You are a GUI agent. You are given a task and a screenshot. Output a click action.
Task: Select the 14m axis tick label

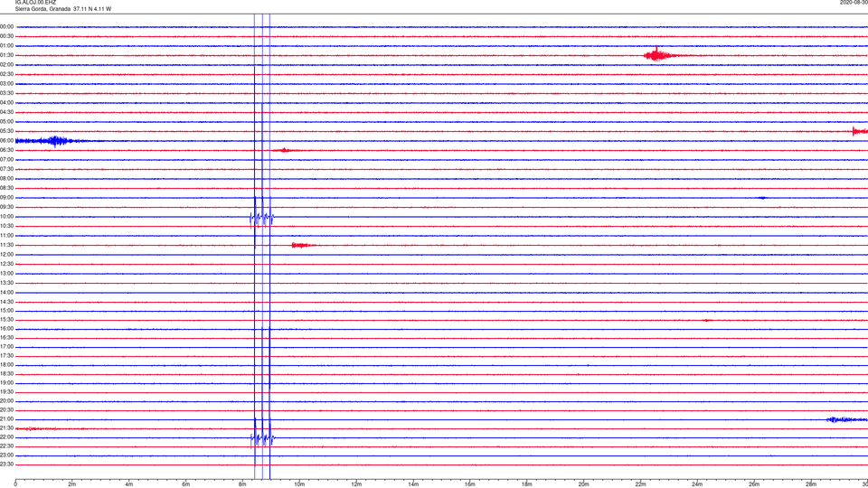click(x=413, y=484)
